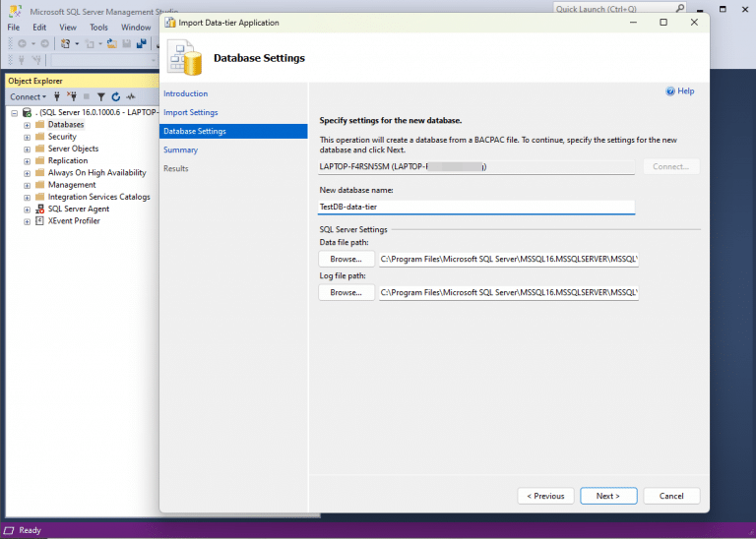
Task: Click the status bar Ready icon
Action: (9, 530)
